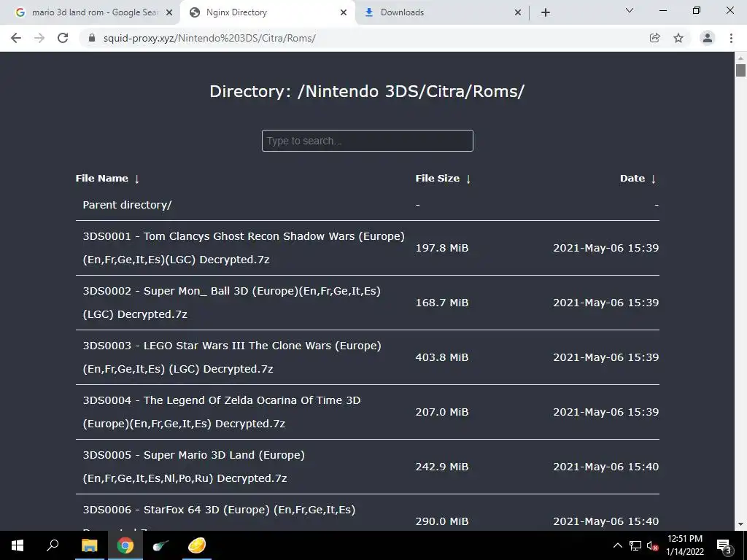Viewport: 747px width, 560px height.
Task: Open the taskbar clock and date
Action: (x=684, y=545)
